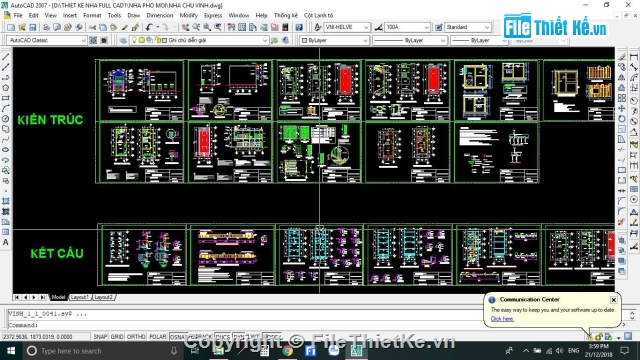Close the Communication Center balloon
The width and height of the screenshot is (640, 360).
click(x=613, y=300)
